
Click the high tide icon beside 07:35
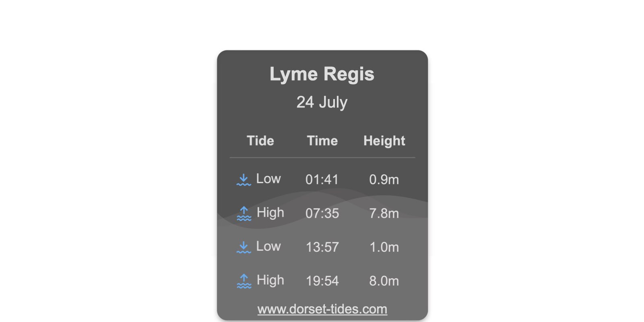pos(244,213)
